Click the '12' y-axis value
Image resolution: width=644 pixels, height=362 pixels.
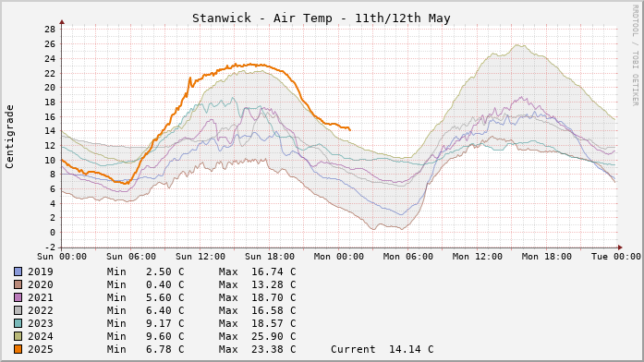50,146
